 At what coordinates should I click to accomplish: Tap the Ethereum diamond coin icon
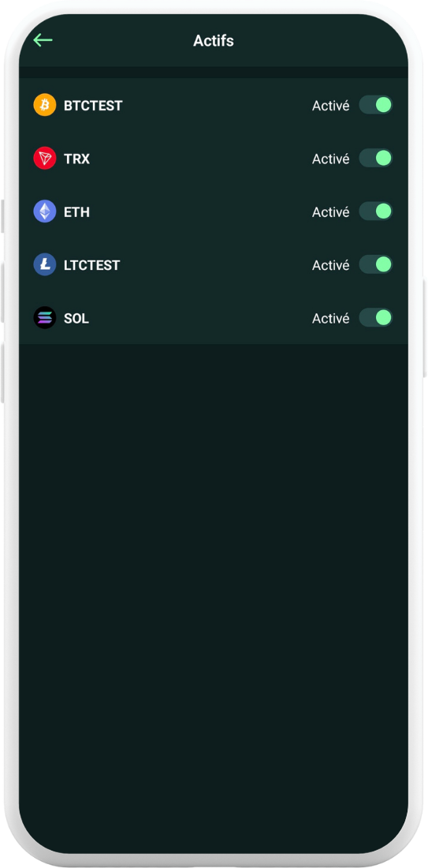coord(45,211)
